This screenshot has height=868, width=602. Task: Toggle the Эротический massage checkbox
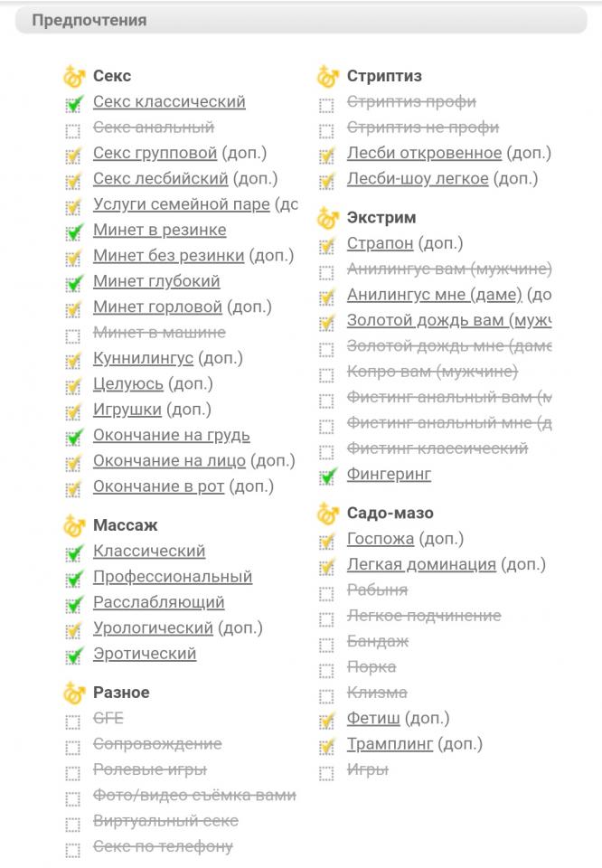tap(73, 656)
